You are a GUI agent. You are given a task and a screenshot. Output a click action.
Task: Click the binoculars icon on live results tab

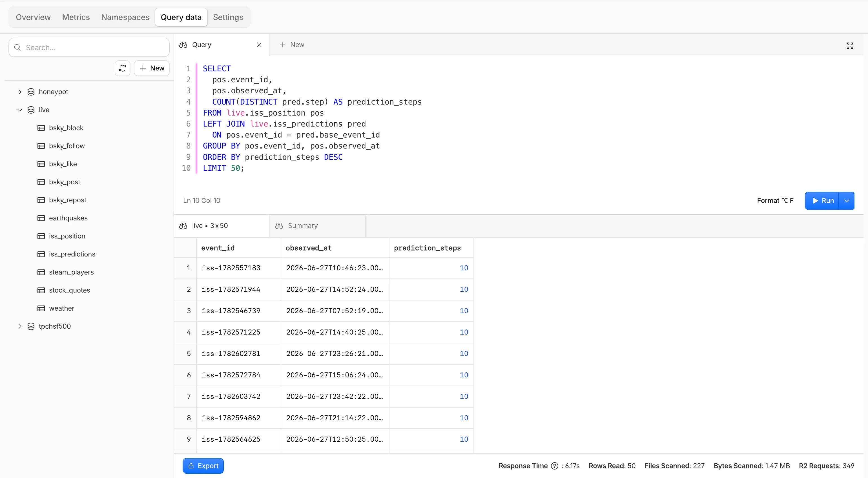click(183, 225)
